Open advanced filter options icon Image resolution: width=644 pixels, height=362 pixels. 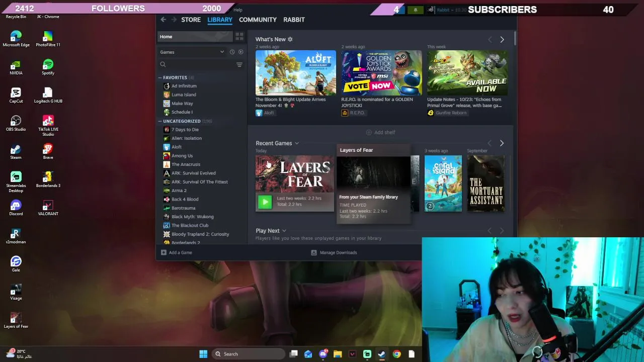pyautogui.click(x=239, y=64)
